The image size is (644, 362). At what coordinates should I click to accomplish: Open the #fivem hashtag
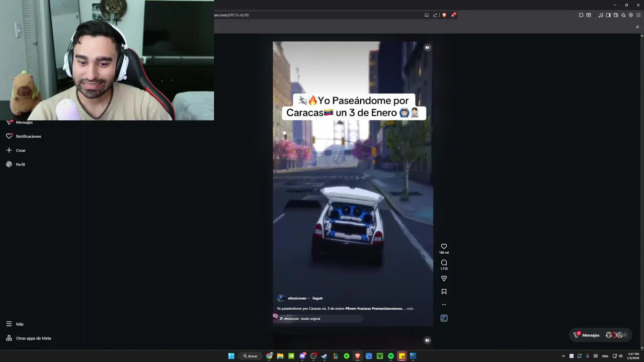[x=351, y=309]
